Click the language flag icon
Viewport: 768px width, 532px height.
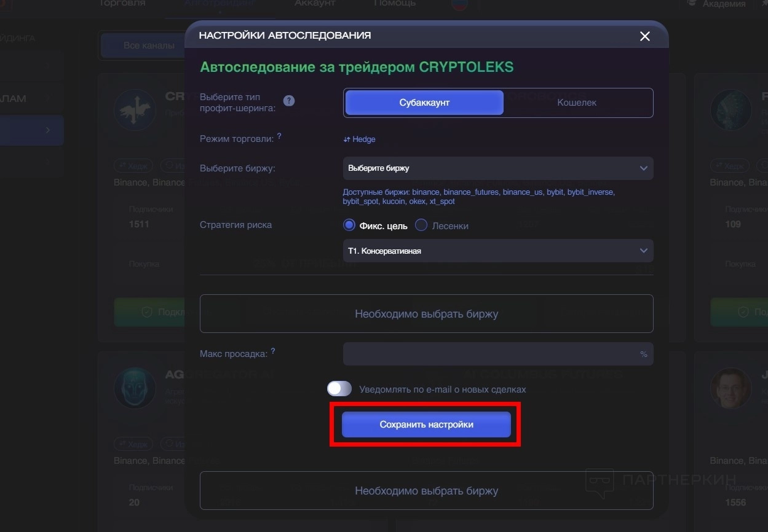[x=459, y=5]
